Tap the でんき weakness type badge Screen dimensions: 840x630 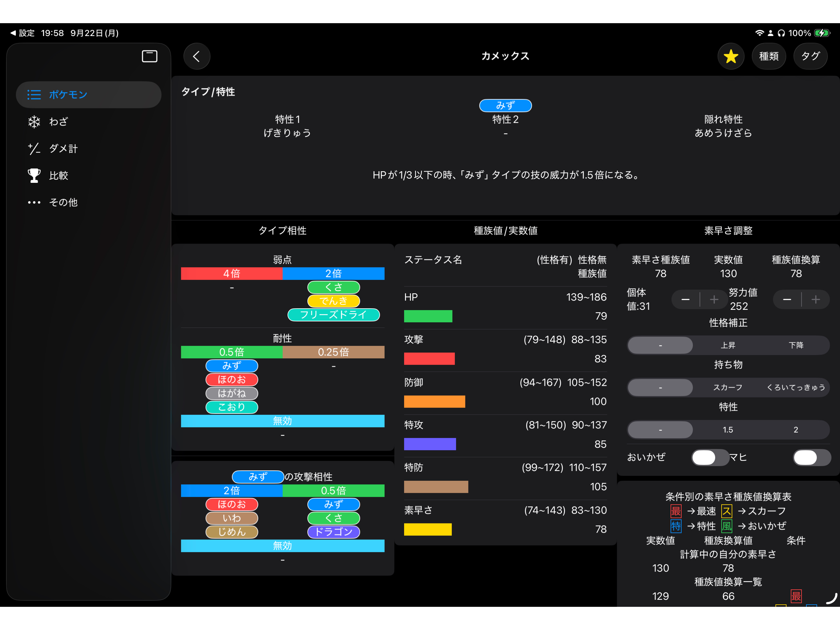pyautogui.click(x=333, y=301)
